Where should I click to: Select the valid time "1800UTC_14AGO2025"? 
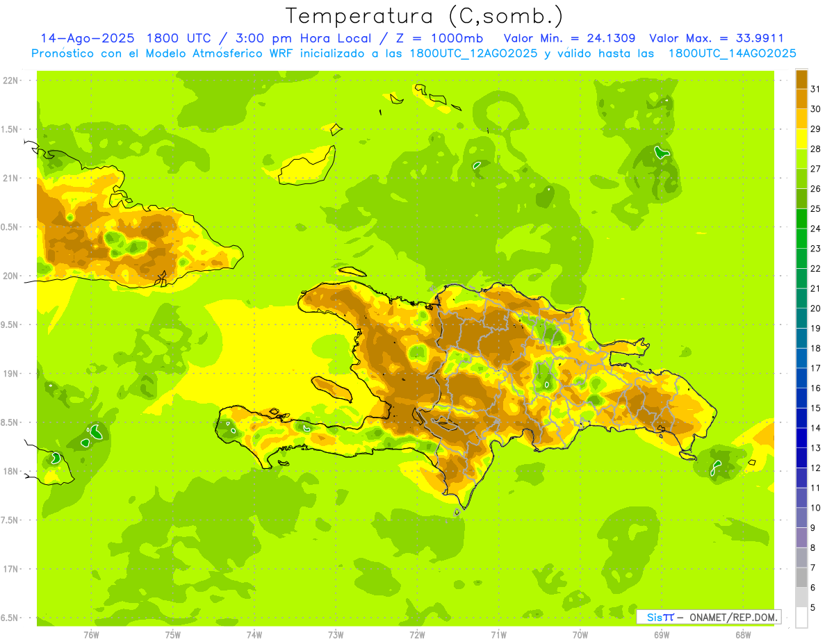732,53
